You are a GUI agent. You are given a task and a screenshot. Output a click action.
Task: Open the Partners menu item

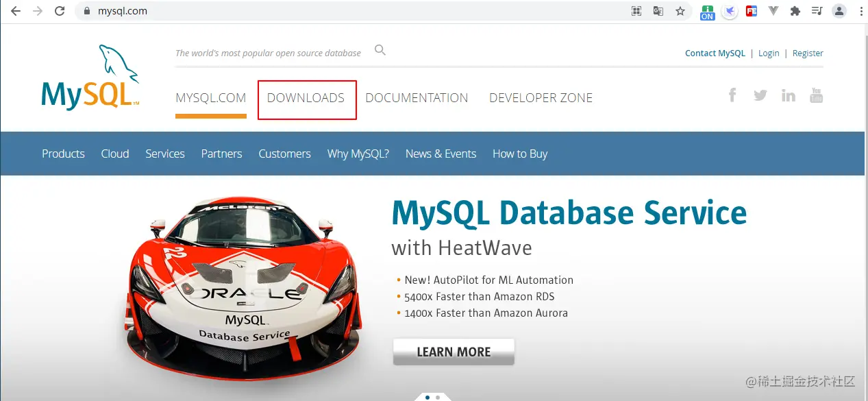pyautogui.click(x=221, y=154)
